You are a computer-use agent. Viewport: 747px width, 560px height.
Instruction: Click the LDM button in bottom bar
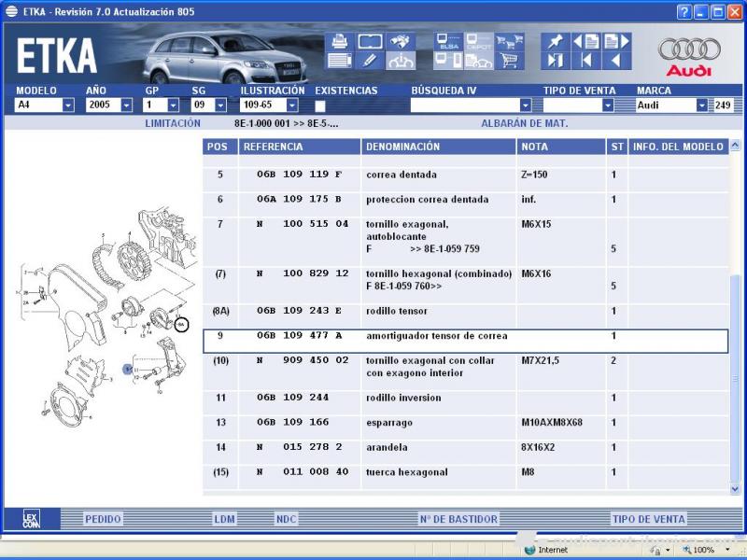tap(224, 519)
